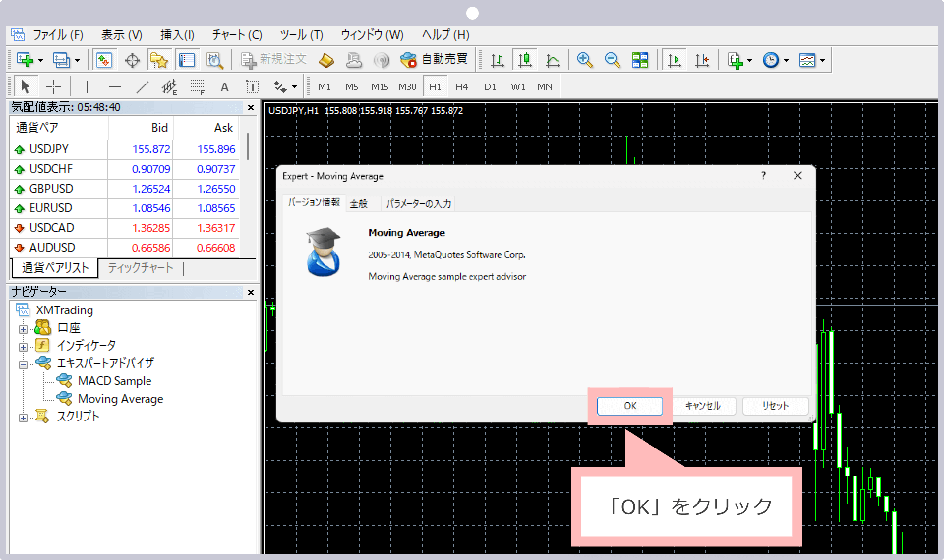Click the OK button in the dialog
Image resolution: width=944 pixels, height=560 pixels.
click(x=630, y=406)
